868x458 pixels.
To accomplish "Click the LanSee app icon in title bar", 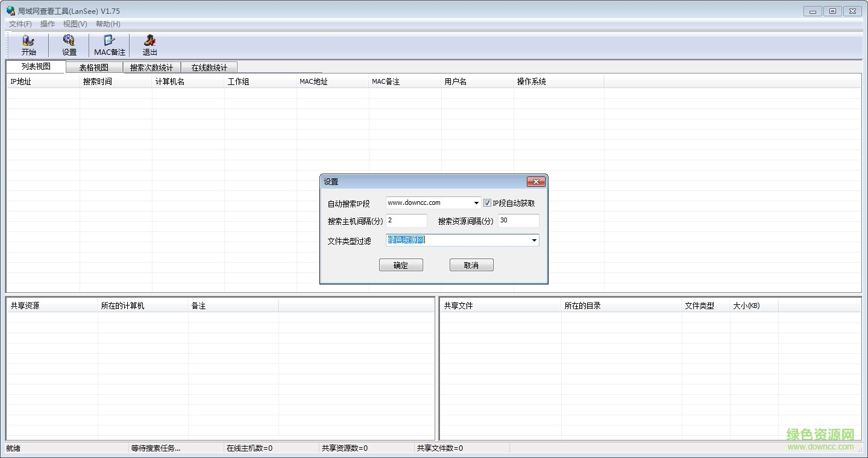I will point(11,11).
